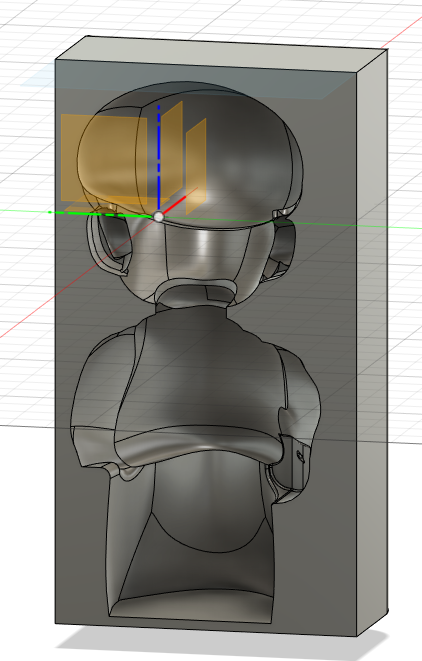Select the rightmost small orange construction plane
Viewport: 422px width, 661px height.
click(196, 166)
